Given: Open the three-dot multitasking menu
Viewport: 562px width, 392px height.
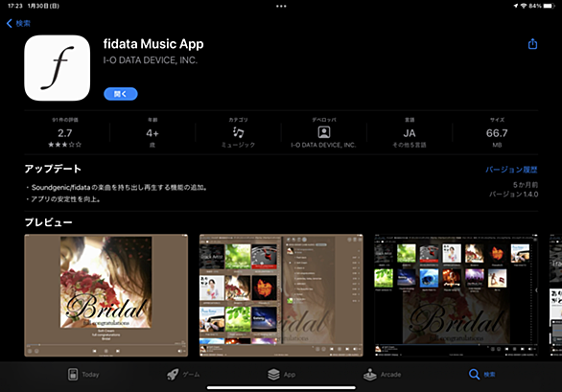Looking at the screenshot, I should click(x=281, y=6).
